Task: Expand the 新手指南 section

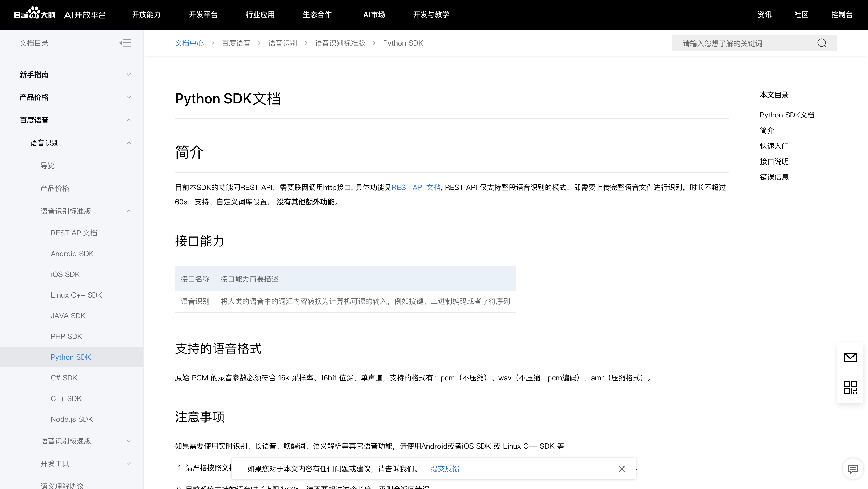Action: point(129,75)
